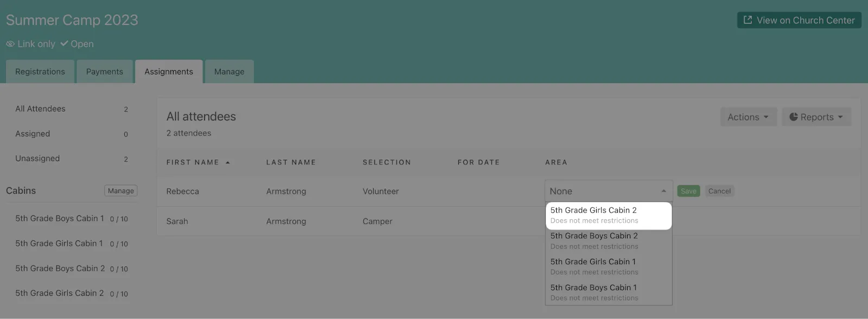Click the sort arrow beside First Name
This screenshot has width=868, height=319.
click(228, 162)
